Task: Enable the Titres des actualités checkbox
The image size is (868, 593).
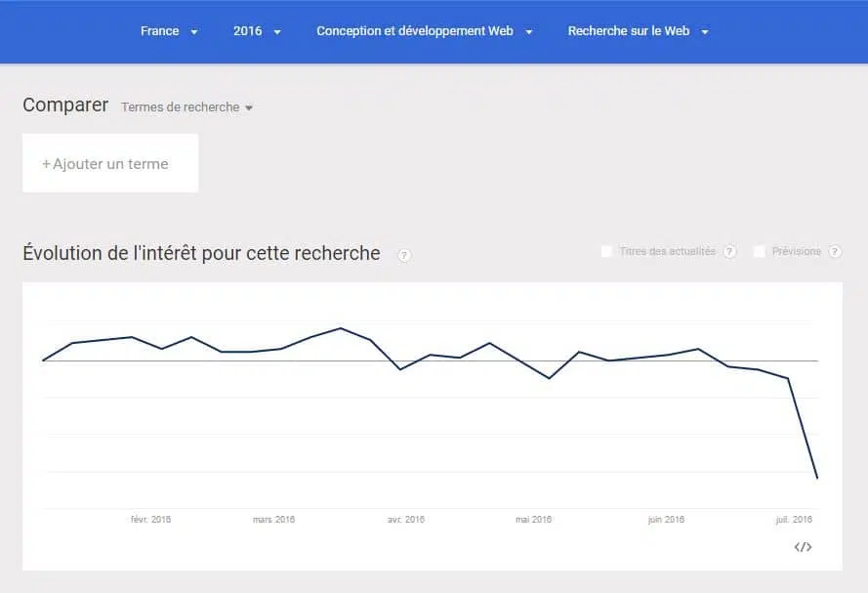Action: pos(606,252)
